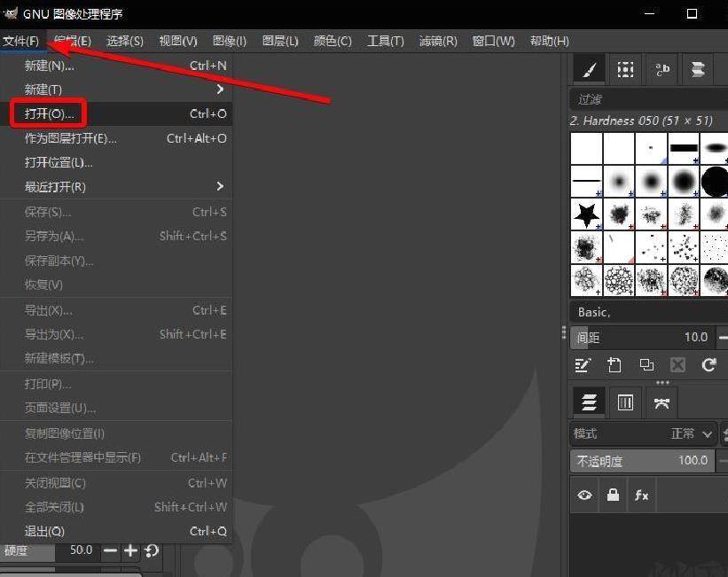Viewport: 728px width, 577px height.
Task: Select the black star brush
Action: click(x=586, y=214)
